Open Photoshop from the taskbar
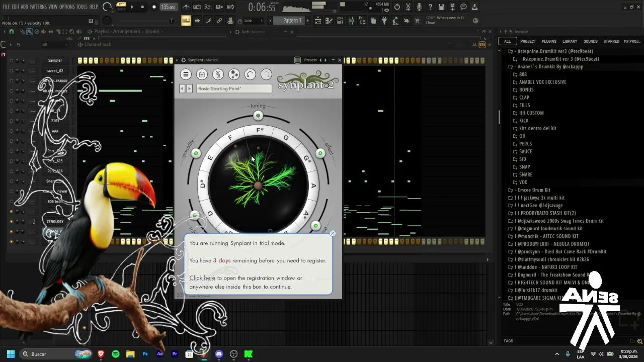Screen dimensions: 644x362 (x=145, y=354)
